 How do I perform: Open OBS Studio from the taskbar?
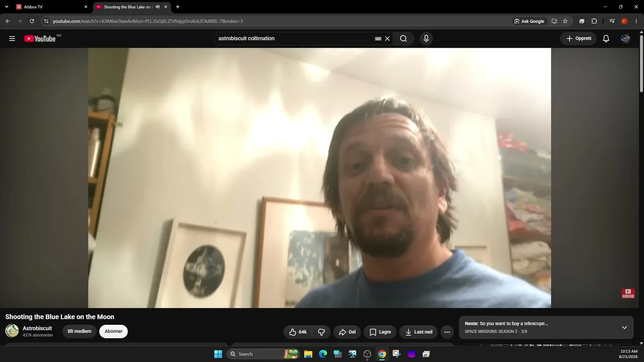click(367, 354)
